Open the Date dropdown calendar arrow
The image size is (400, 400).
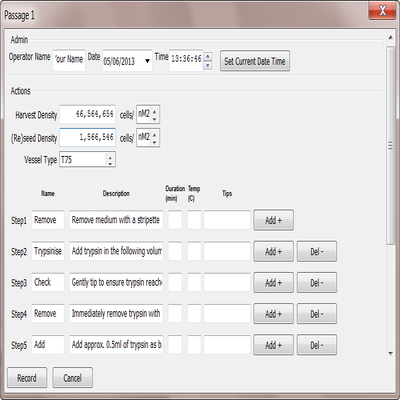(147, 61)
